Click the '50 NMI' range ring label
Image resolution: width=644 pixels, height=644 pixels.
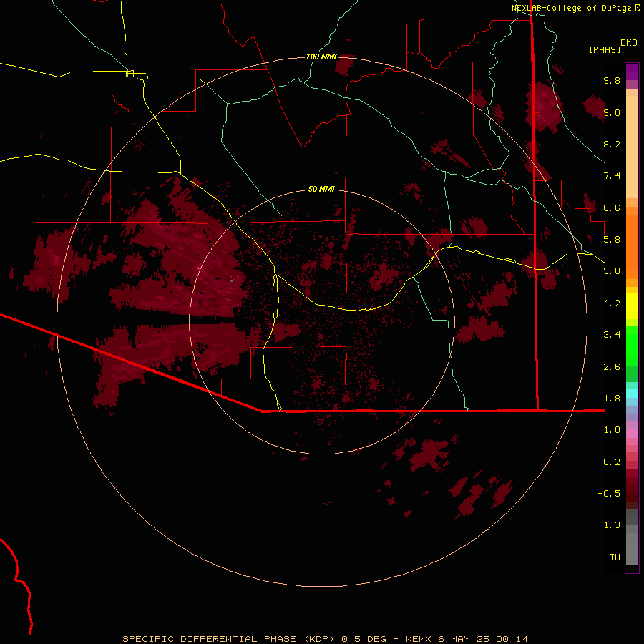(321, 190)
